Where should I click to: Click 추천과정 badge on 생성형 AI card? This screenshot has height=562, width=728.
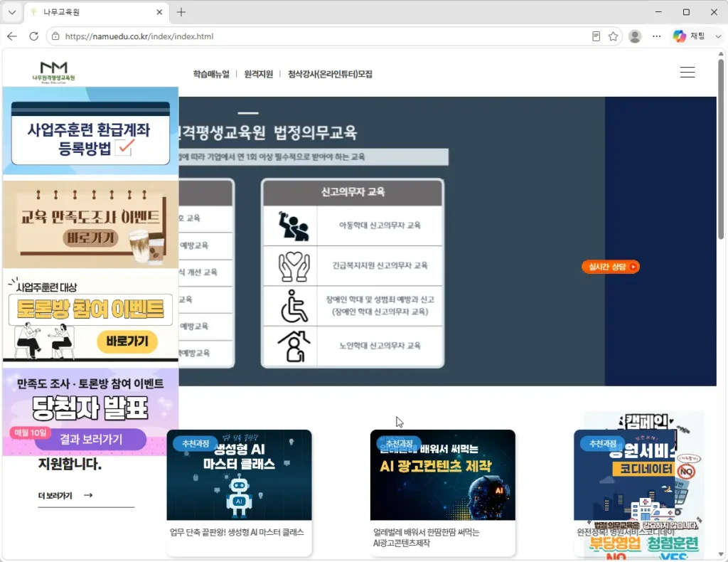click(x=196, y=444)
